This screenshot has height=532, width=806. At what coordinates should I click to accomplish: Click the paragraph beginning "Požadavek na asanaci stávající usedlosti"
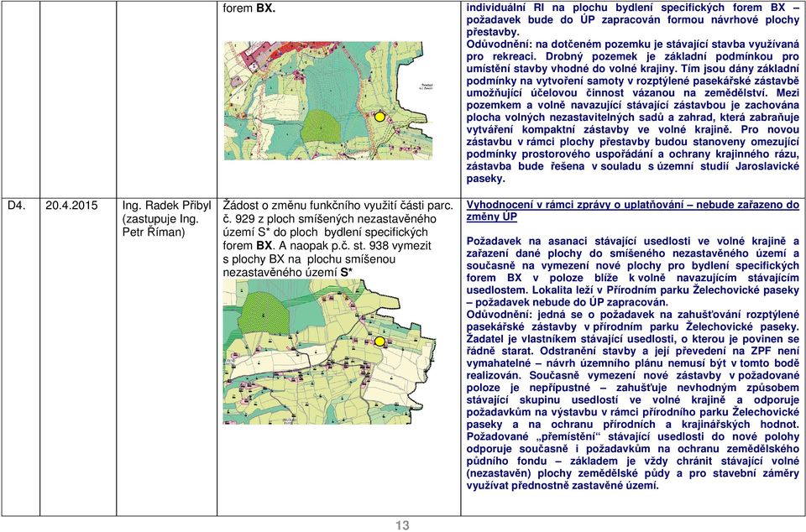point(633,272)
